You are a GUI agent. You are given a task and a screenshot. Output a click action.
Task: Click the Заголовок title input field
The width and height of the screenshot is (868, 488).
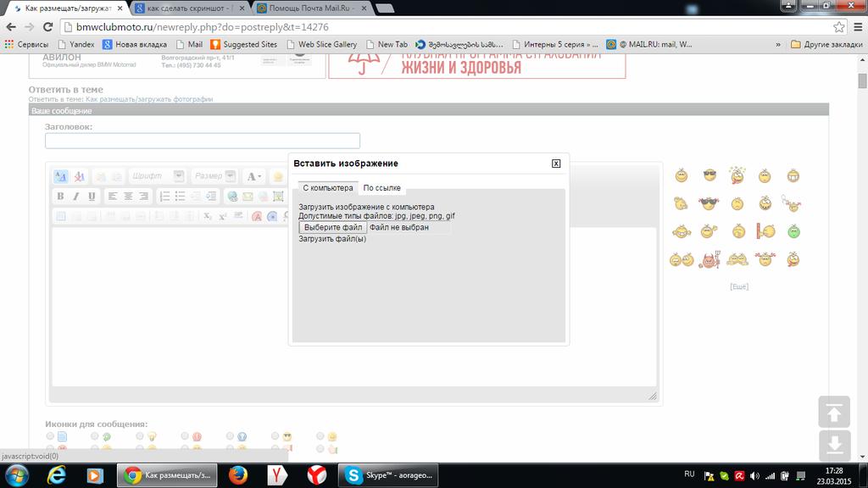[x=203, y=141]
